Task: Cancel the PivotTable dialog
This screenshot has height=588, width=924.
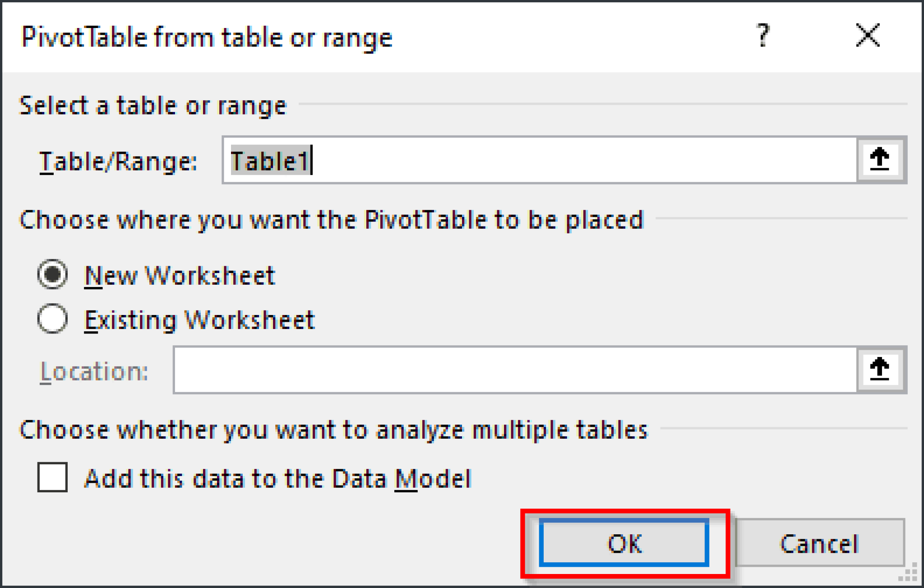Action: [819, 543]
